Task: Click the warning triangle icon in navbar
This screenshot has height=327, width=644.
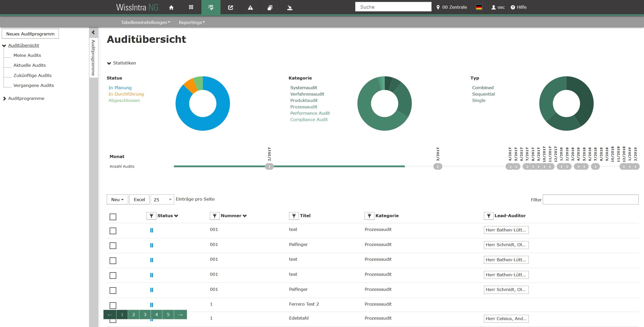Action: [x=250, y=7]
